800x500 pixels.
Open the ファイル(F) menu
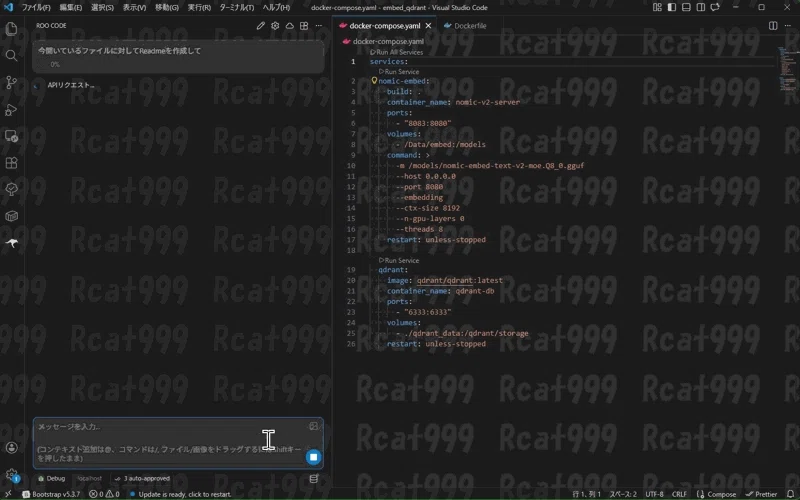click(x=36, y=8)
